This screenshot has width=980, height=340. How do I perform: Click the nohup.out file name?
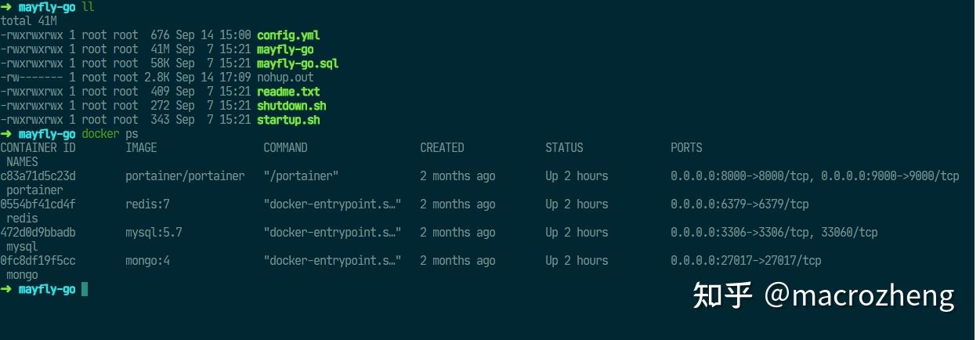pyautogui.click(x=285, y=78)
